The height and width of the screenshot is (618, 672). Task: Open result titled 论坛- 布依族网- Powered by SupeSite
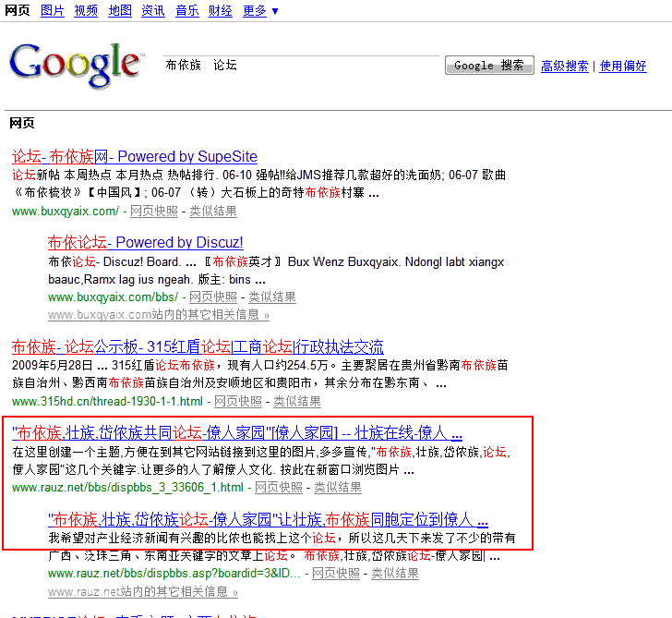click(135, 157)
